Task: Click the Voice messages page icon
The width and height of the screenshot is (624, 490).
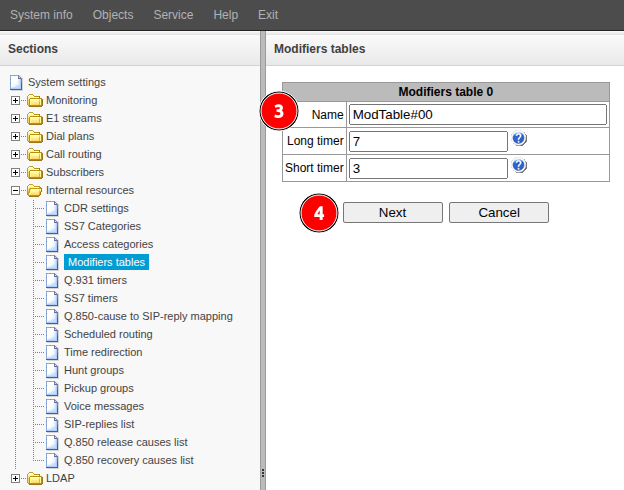Action: (x=53, y=406)
